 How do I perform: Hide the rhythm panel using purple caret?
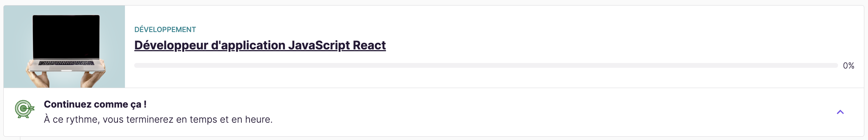pyautogui.click(x=840, y=112)
